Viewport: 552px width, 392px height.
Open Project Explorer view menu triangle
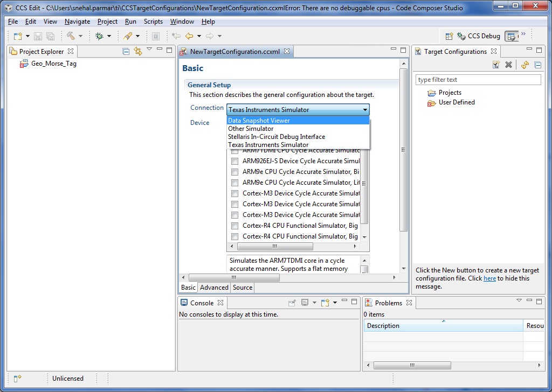pos(149,49)
